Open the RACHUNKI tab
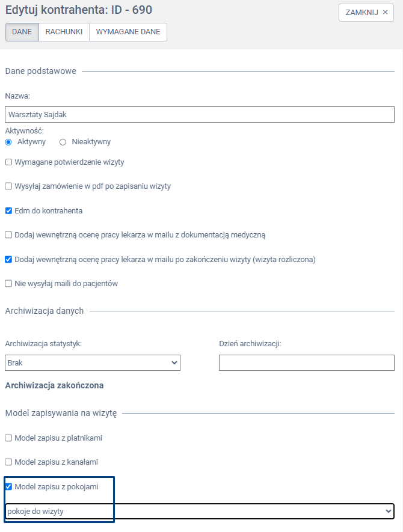 pyautogui.click(x=64, y=32)
